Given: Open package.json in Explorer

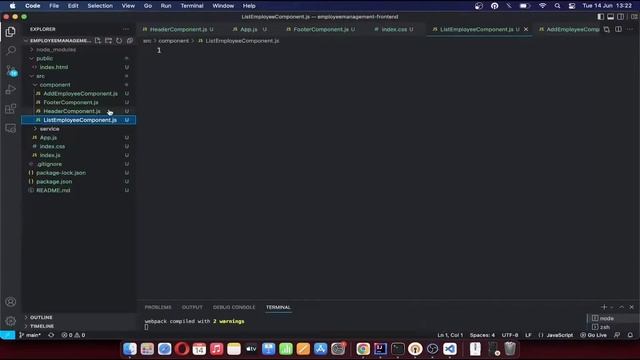Looking at the screenshot, I should pyautogui.click(x=54, y=182).
